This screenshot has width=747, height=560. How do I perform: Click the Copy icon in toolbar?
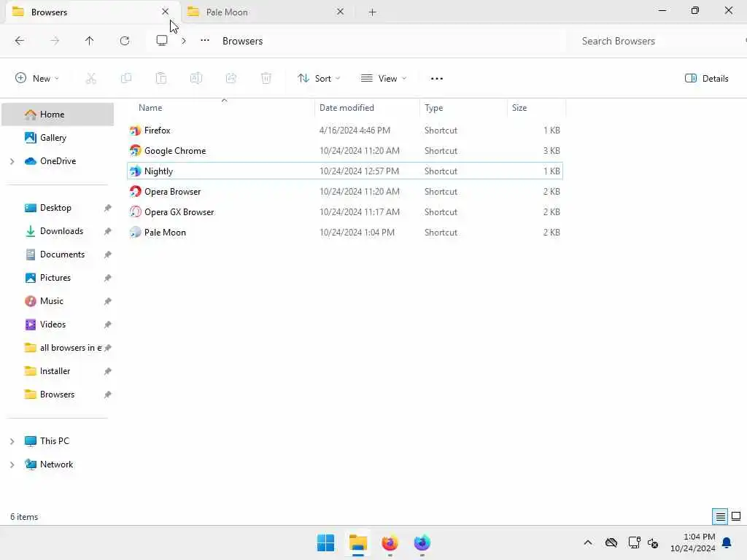[x=126, y=78]
